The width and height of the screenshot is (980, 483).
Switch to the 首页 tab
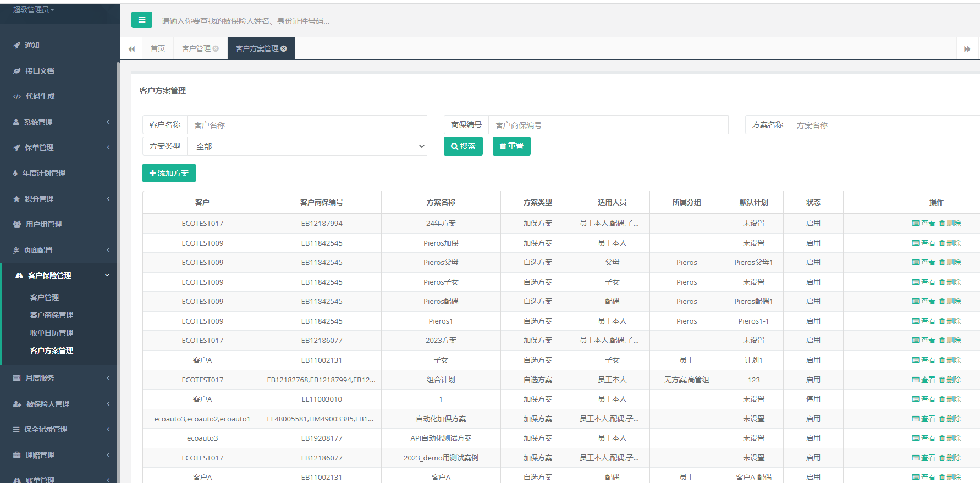coord(158,48)
